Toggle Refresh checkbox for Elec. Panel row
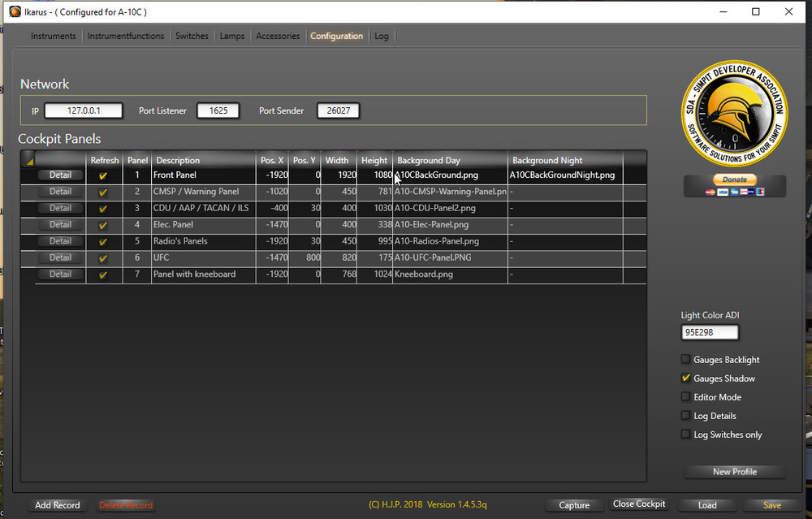This screenshot has height=519, width=812. click(x=103, y=225)
